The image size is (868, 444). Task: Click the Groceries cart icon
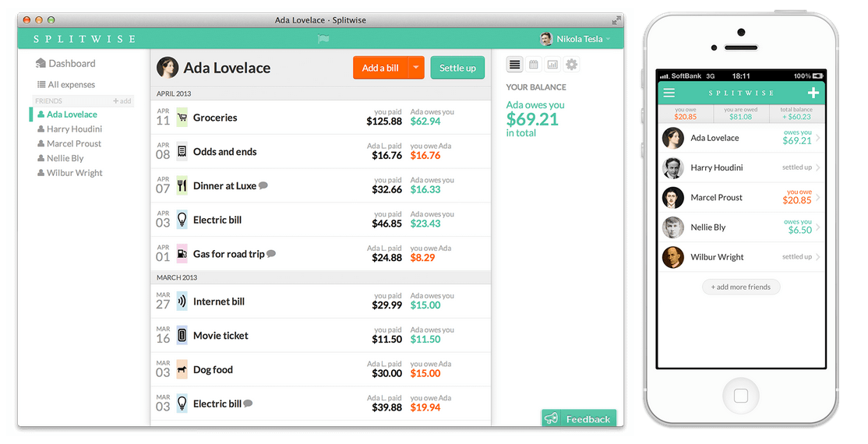point(182,118)
